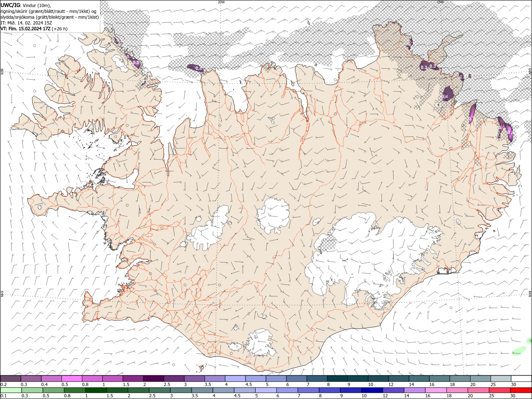Click the 'Vindur (10m)' heading text
This screenshot has height=399, width=532.
point(37,5)
